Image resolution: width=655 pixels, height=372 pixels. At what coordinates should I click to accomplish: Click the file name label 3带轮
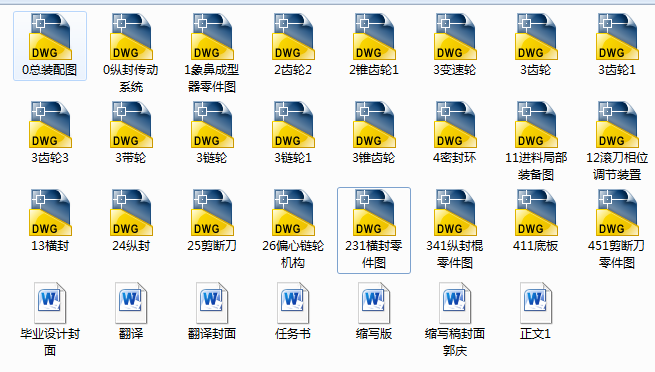coord(131,158)
